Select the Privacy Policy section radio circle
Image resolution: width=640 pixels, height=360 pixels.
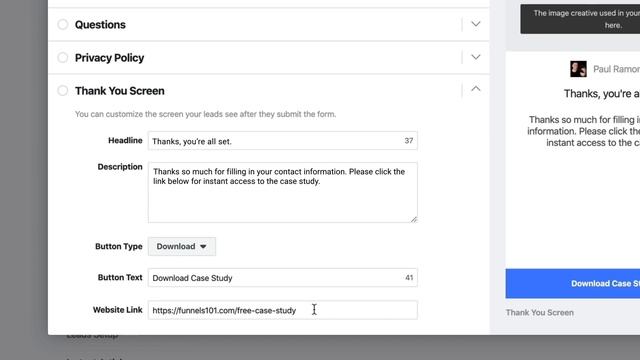(62, 58)
